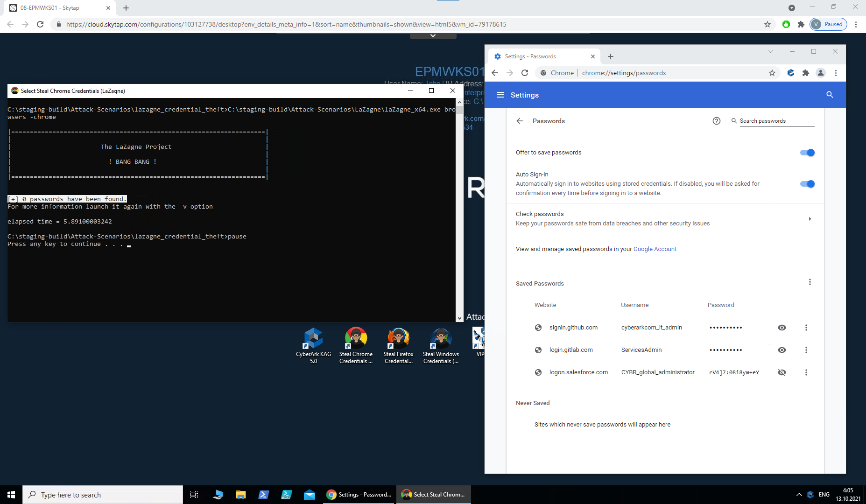Click username cyberarkcom_it_admin
This screenshot has width=866, height=504.
click(651, 328)
